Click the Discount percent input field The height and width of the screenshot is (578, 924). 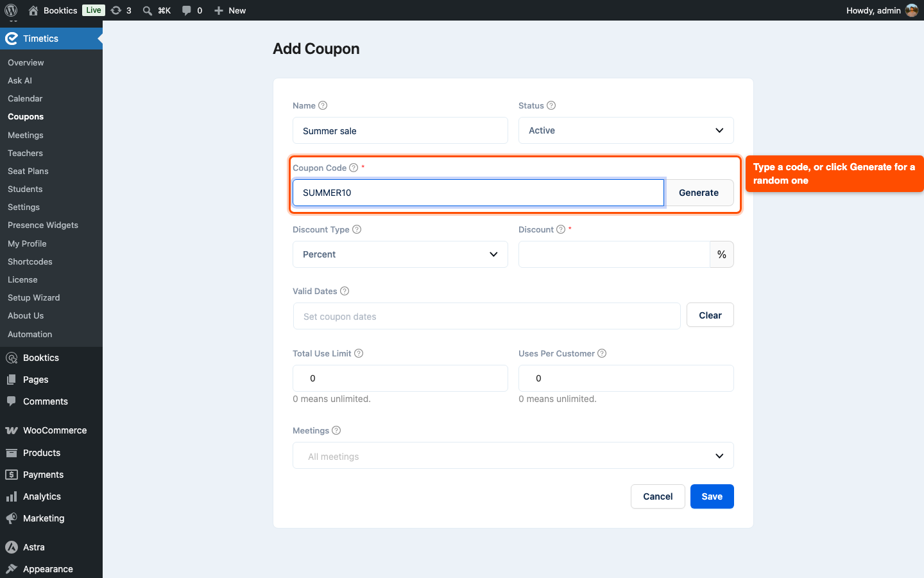point(614,254)
